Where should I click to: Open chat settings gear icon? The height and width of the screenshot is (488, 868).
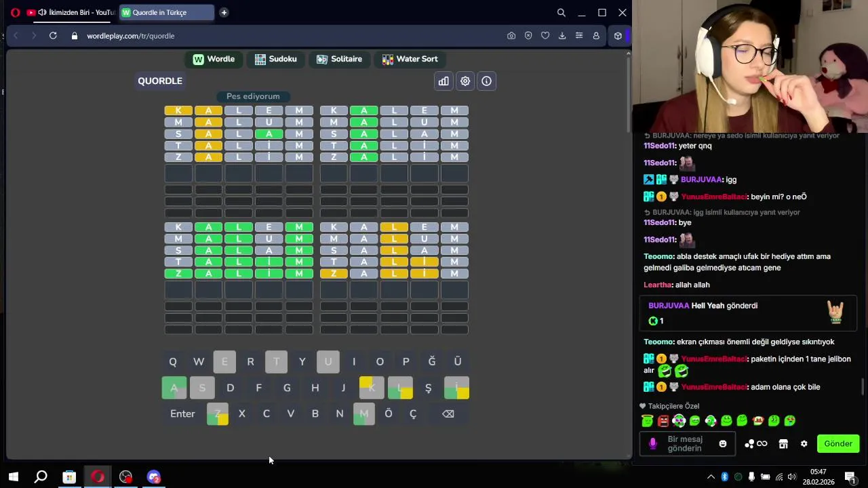pos(804,444)
